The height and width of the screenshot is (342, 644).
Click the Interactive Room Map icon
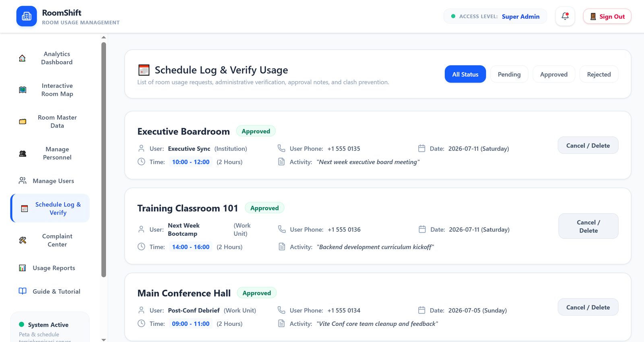[x=23, y=90]
